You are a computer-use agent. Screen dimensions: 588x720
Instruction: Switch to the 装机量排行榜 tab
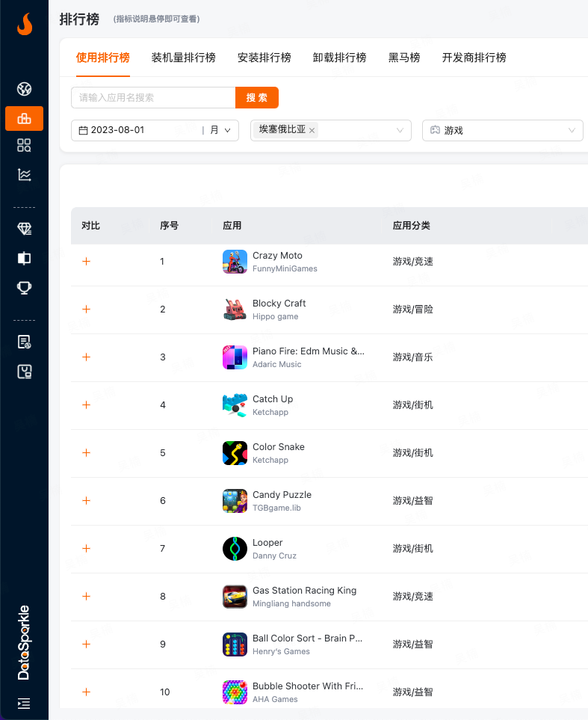(x=183, y=58)
